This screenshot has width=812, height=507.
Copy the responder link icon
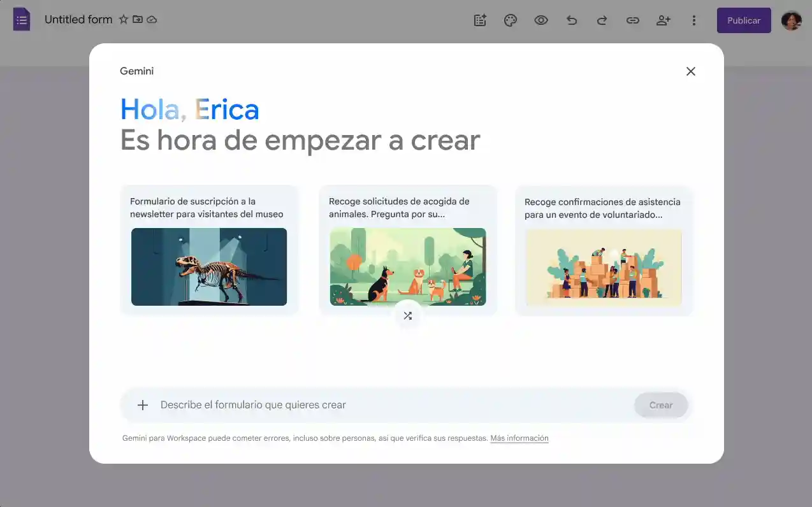coord(632,20)
